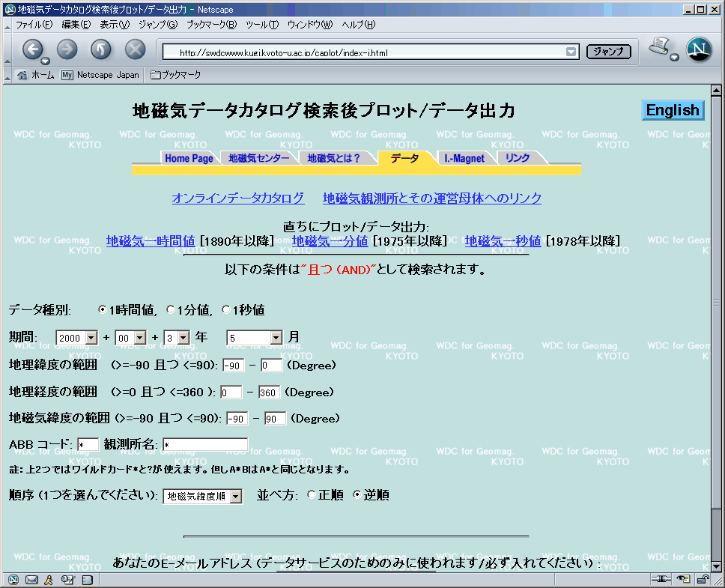This screenshot has height=588, width=725.
Task: Open My Netscape Japan bookmark
Action: [x=100, y=75]
